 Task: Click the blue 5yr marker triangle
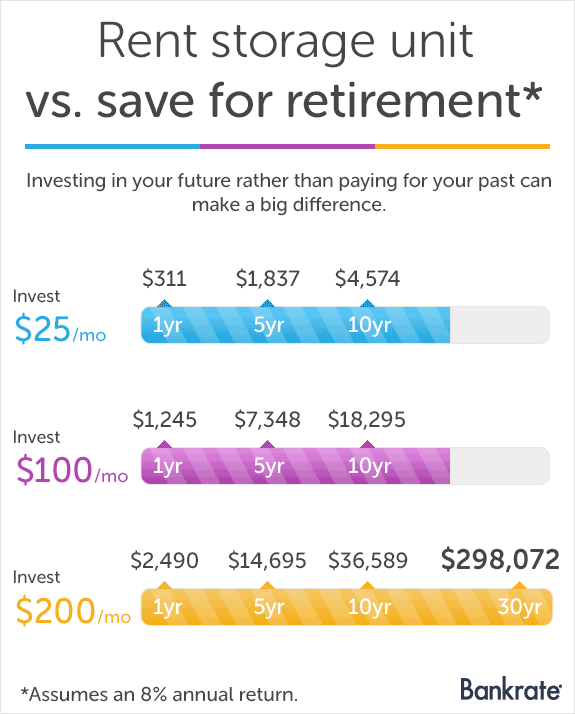(267, 303)
